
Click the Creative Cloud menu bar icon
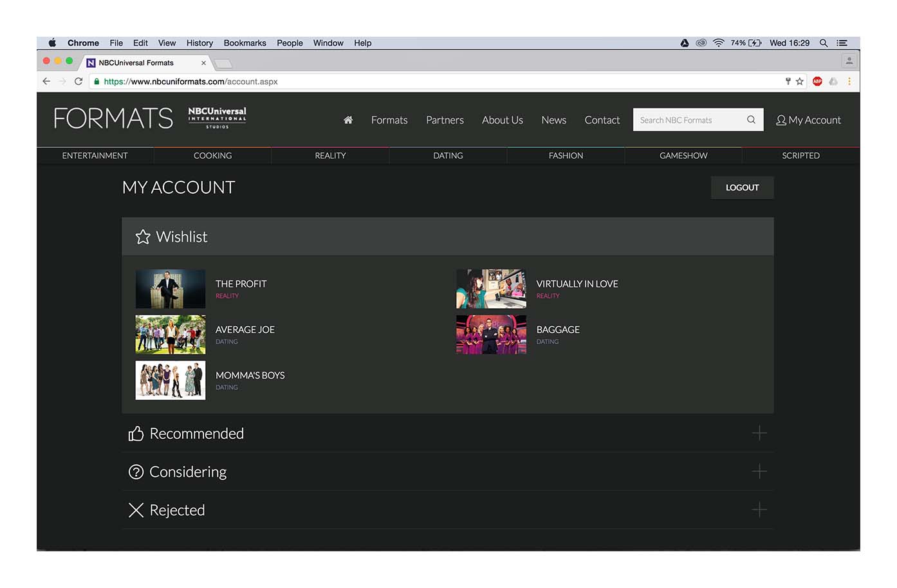(x=701, y=43)
